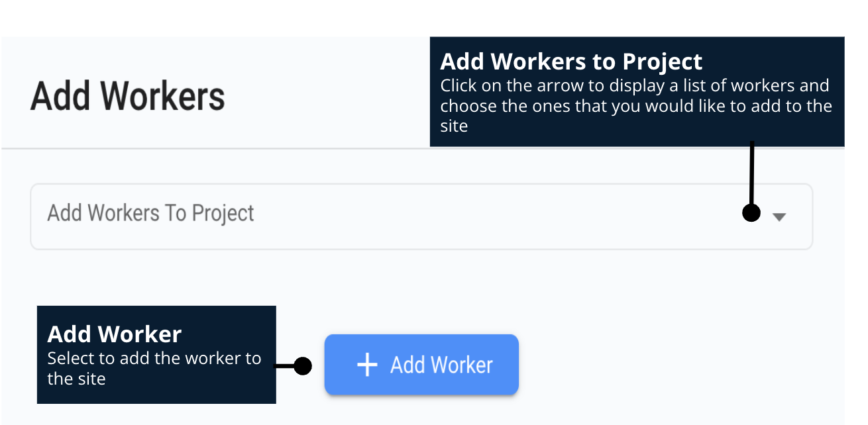Click inside the Add Workers To Project field
The height and width of the screenshot is (425, 868).
tap(398, 215)
